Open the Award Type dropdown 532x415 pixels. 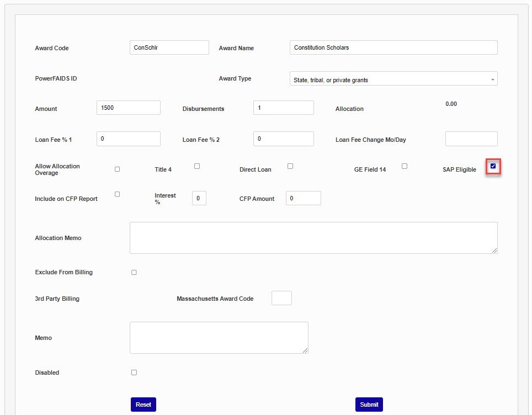point(393,79)
